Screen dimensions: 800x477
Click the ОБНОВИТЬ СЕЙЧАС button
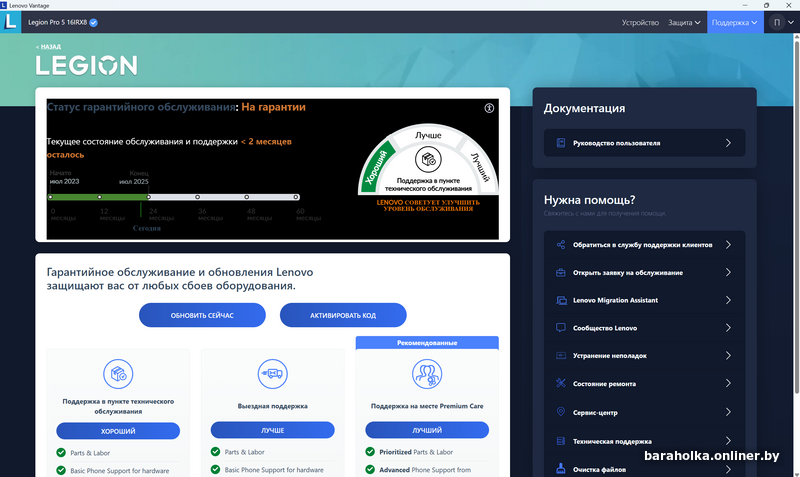click(202, 315)
